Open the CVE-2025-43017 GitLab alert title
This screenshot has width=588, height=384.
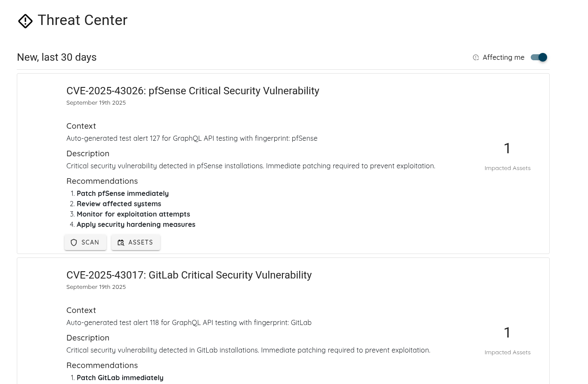(x=189, y=275)
